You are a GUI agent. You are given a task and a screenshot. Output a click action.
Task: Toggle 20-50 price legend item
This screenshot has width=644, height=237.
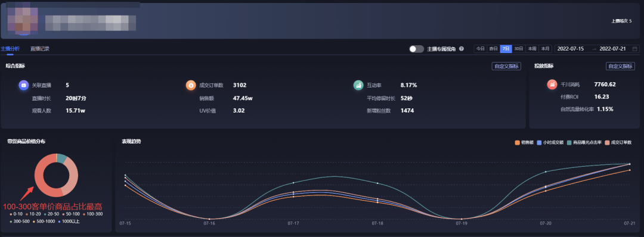52,214
